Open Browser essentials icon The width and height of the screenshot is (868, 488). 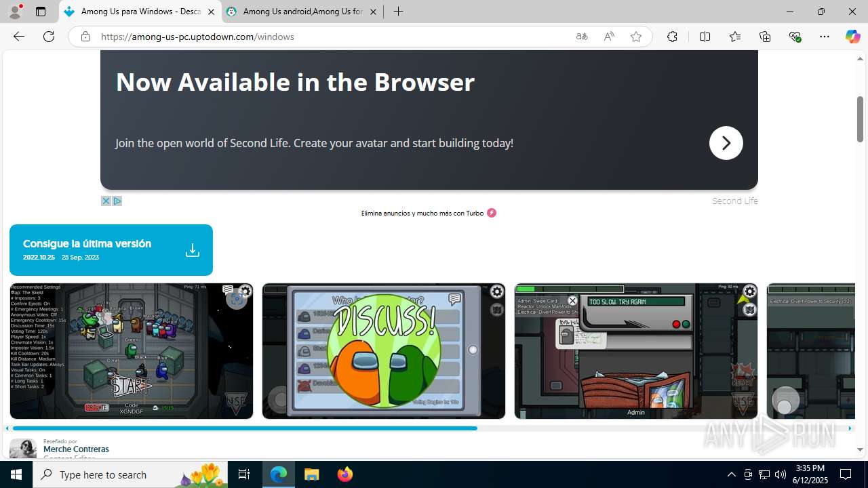(795, 37)
